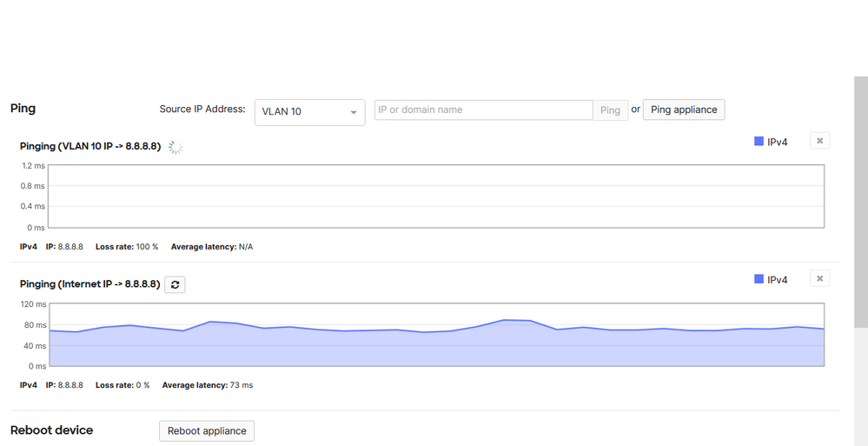Image resolution: width=868 pixels, height=446 pixels.
Task: Click the 'Reboot device' heading
Action: point(51,430)
